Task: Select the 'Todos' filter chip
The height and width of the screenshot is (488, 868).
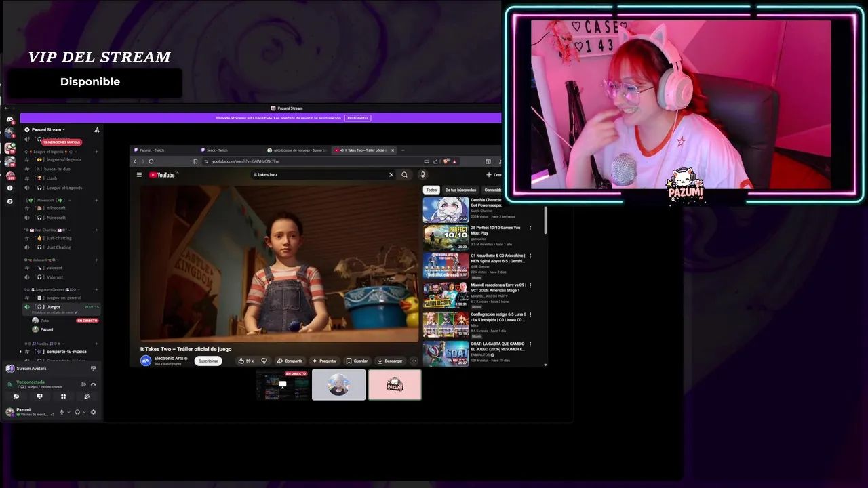Action: pos(431,190)
